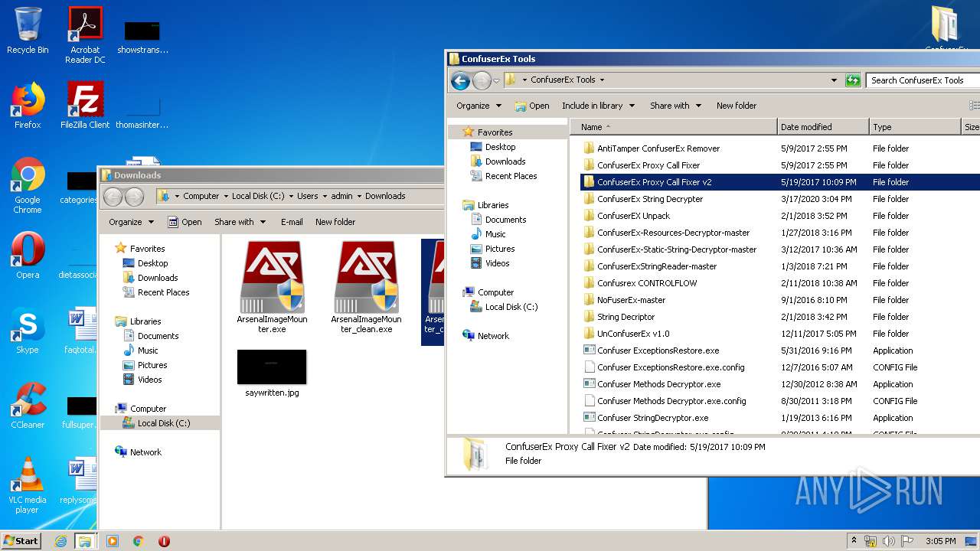Click Users breadcrumb in Downloads address bar

pos(307,196)
